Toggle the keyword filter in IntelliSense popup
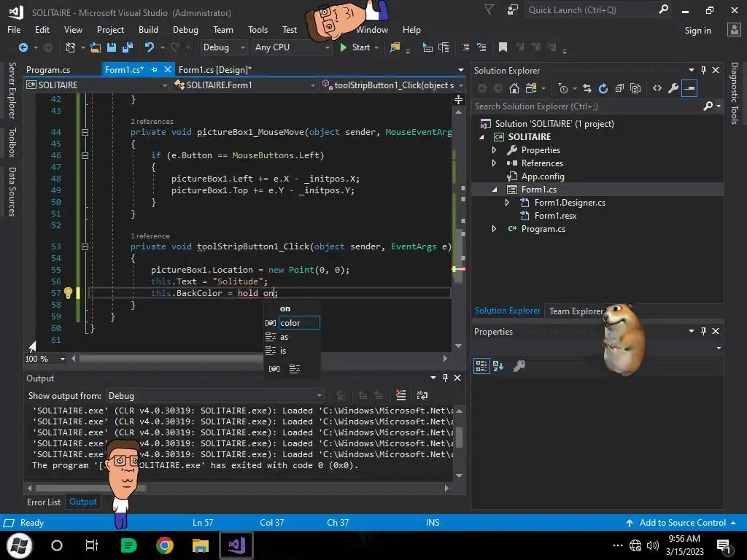Viewport: 747px width, 560px height. 295,368
